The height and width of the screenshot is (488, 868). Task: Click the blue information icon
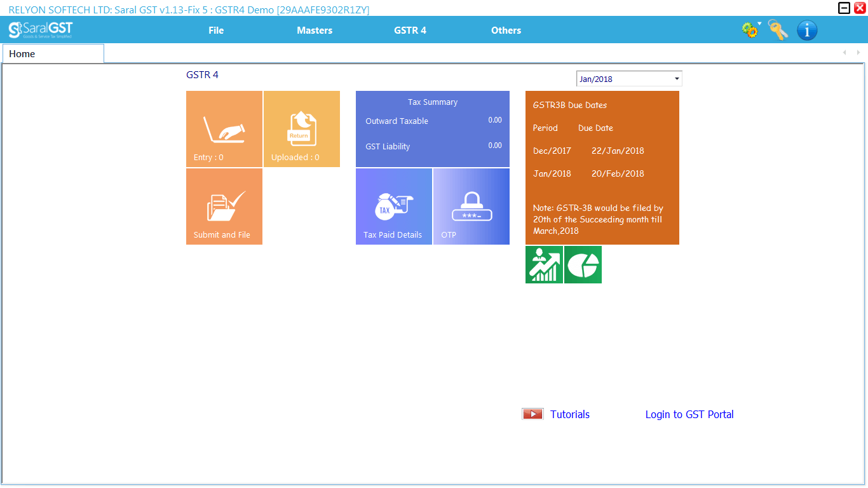pos(807,30)
